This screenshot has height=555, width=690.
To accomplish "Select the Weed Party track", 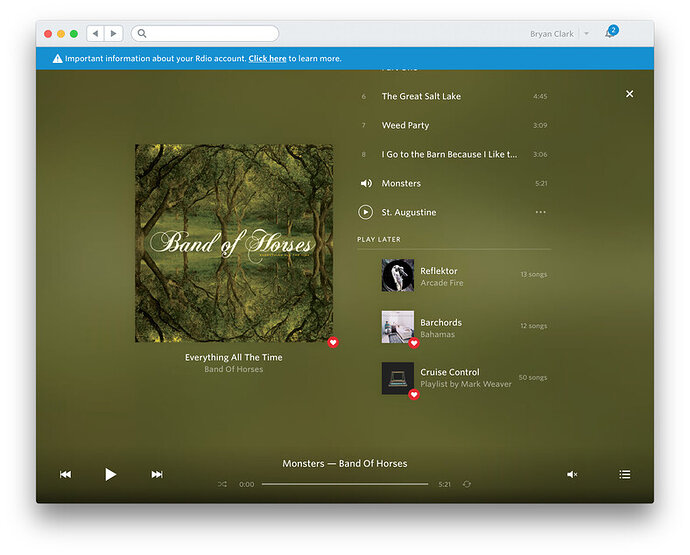I will tap(405, 125).
